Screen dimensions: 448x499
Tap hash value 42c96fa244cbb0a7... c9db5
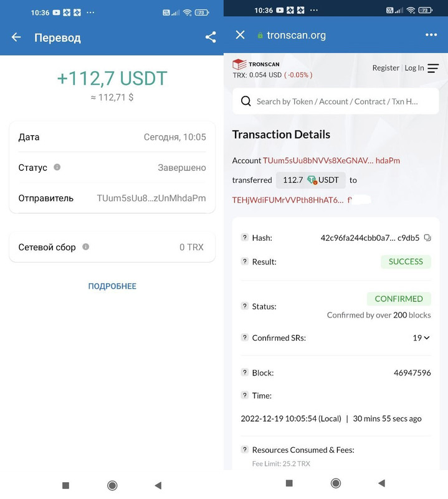coord(369,238)
